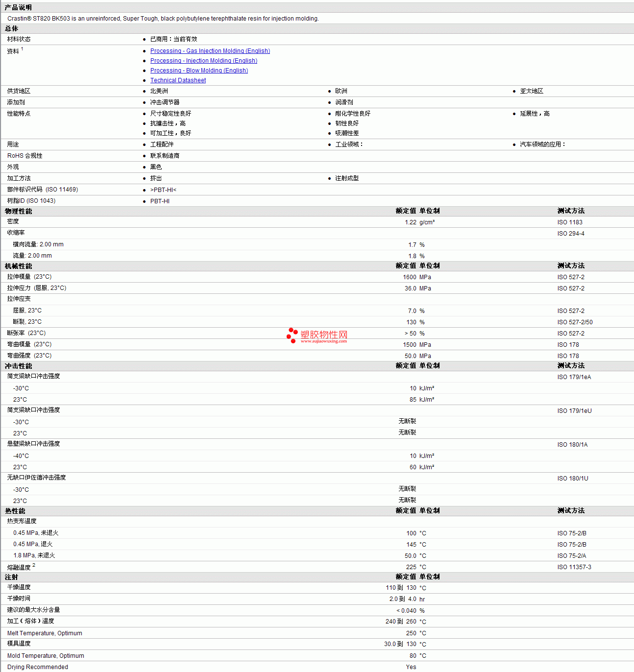Screen dimensions: 634x672
Task: Click the 热性能 section header
Action: 15,511
